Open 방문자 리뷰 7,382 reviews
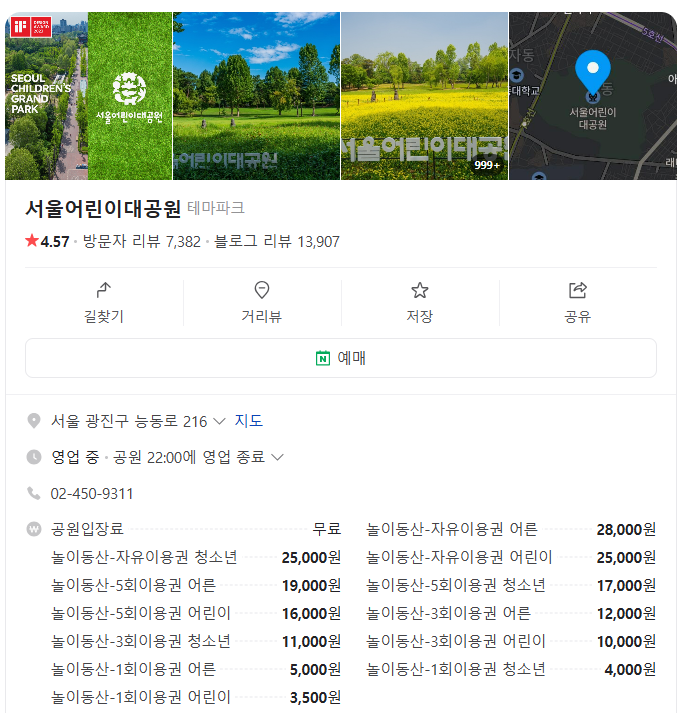 141,241
